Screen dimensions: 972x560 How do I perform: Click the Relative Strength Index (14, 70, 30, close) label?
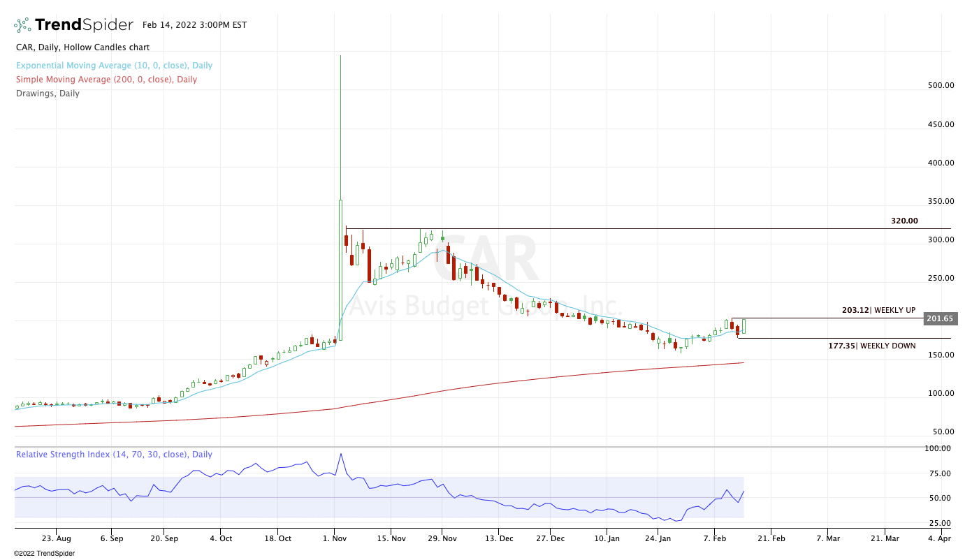pos(114,455)
